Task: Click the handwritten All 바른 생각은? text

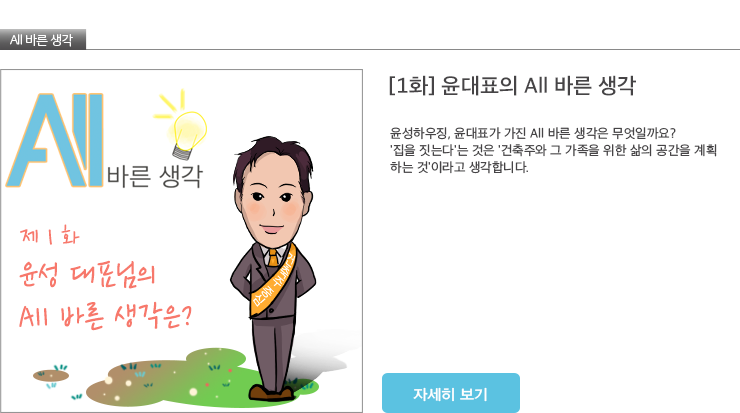Action: tap(106, 315)
